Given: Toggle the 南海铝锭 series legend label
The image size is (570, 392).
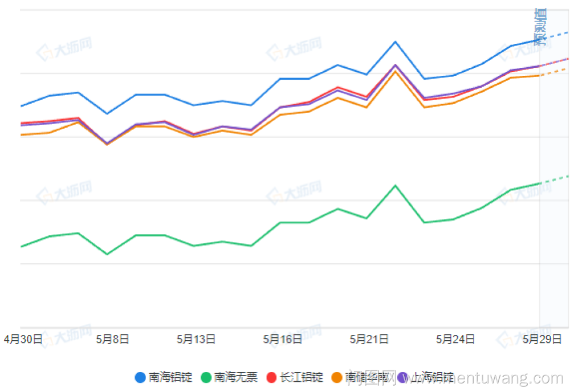Looking at the screenshot, I should click(x=170, y=377).
